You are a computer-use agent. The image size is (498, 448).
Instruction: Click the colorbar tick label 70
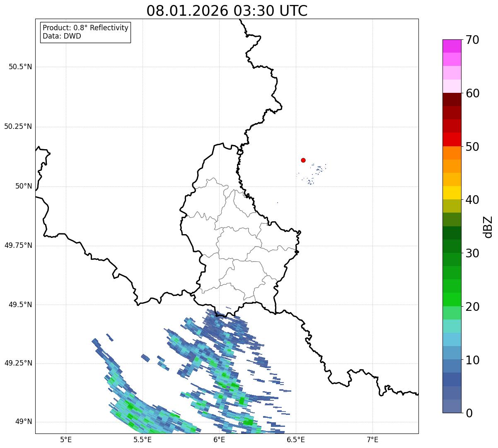tap(472, 40)
